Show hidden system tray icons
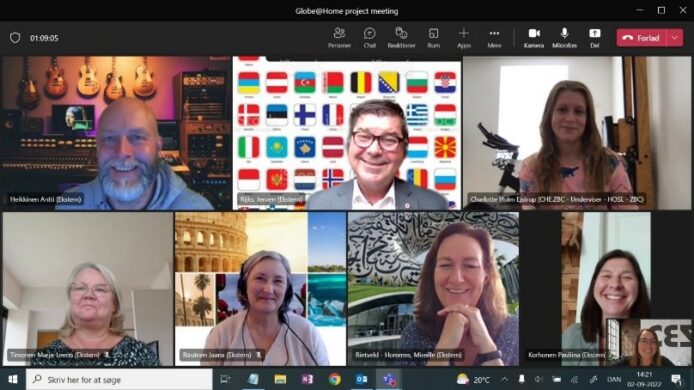Viewport: 694px width, 390px height. (505, 379)
